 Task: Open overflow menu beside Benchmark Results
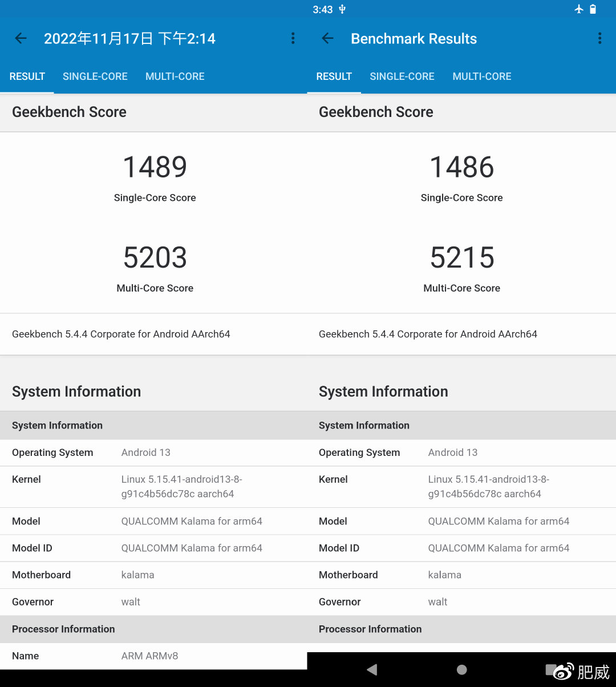coord(599,39)
